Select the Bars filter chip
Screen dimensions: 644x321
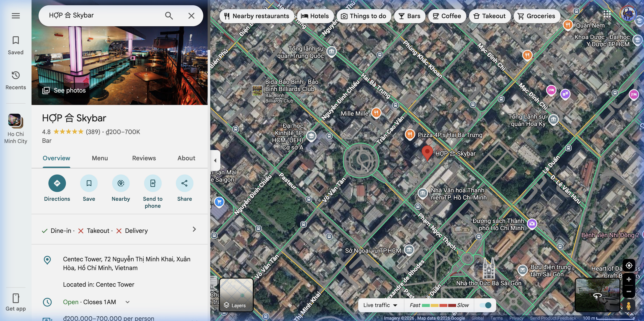(x=410, y=16)
